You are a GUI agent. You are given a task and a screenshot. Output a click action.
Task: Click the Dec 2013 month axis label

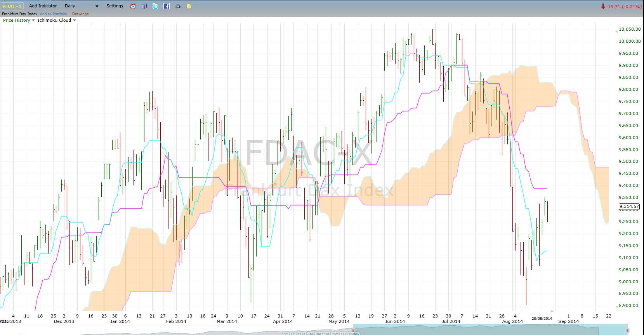pyautogui.click(x=64, y=321)
